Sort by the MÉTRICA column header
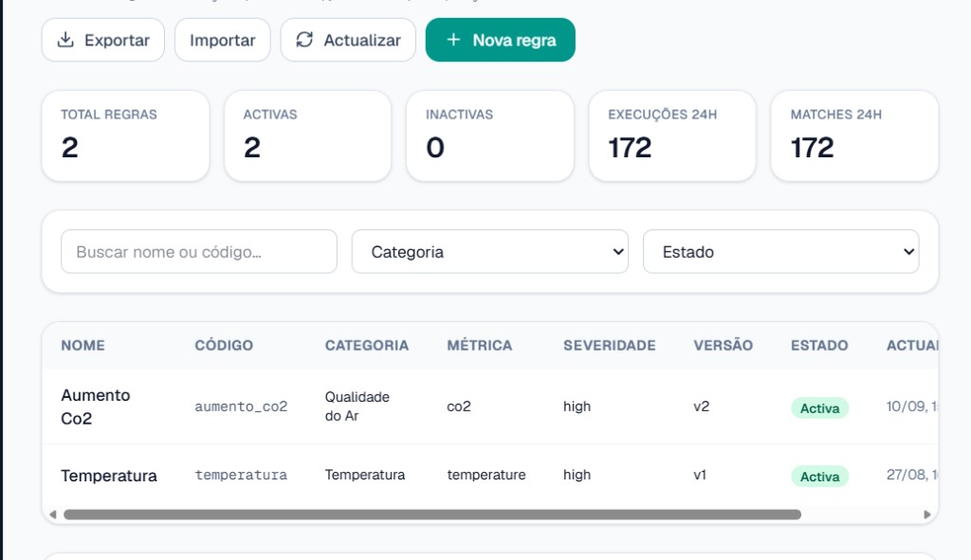The width and height of the screenshot is (971, 560). 479,345
